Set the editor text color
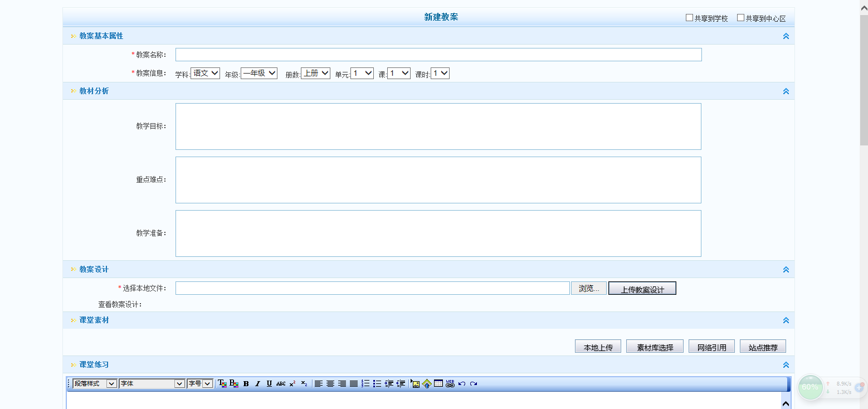Viewport: 868px width, 409px height. [x=222, y=383]
